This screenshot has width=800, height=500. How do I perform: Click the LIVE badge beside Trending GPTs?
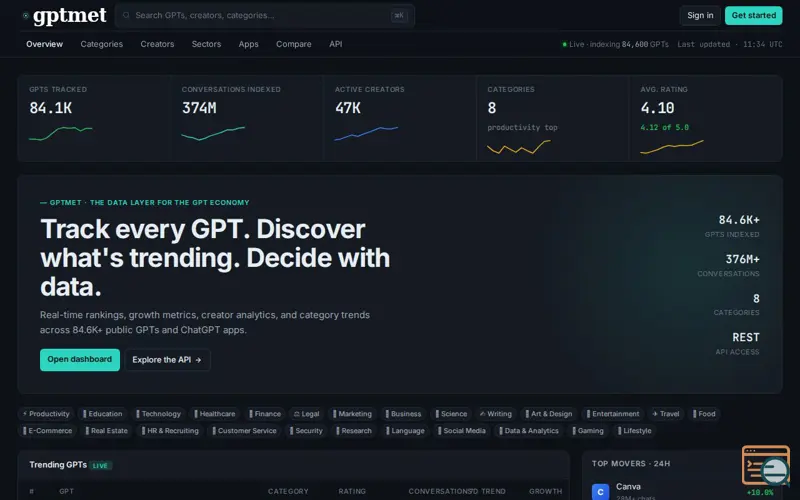(x=101, y=465)
